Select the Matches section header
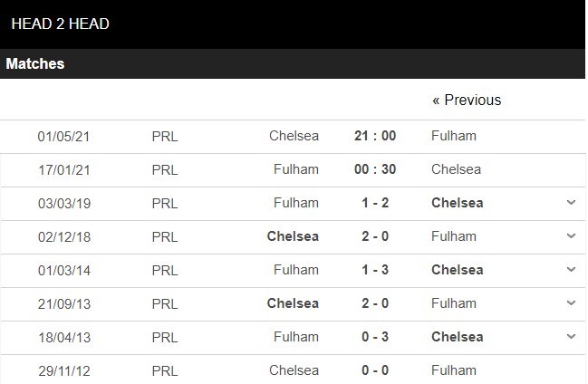588x384 pixels. pyautogui.click(x=35, y=64)
